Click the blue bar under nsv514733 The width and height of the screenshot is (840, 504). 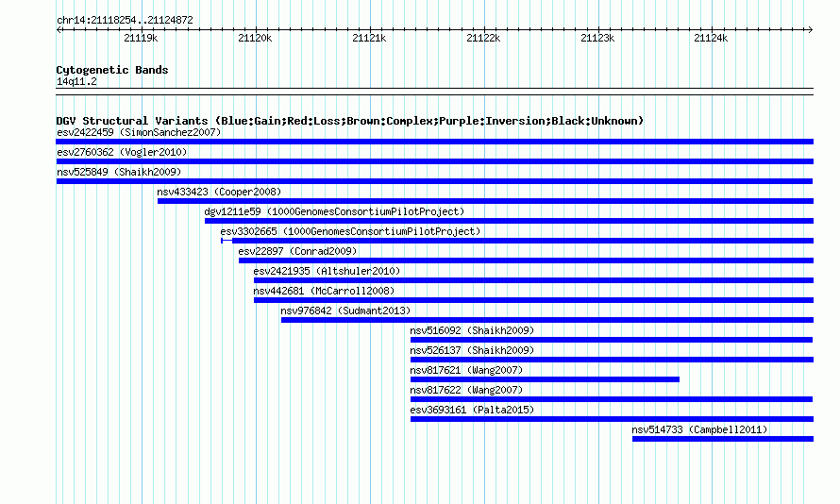pos(723,439)
